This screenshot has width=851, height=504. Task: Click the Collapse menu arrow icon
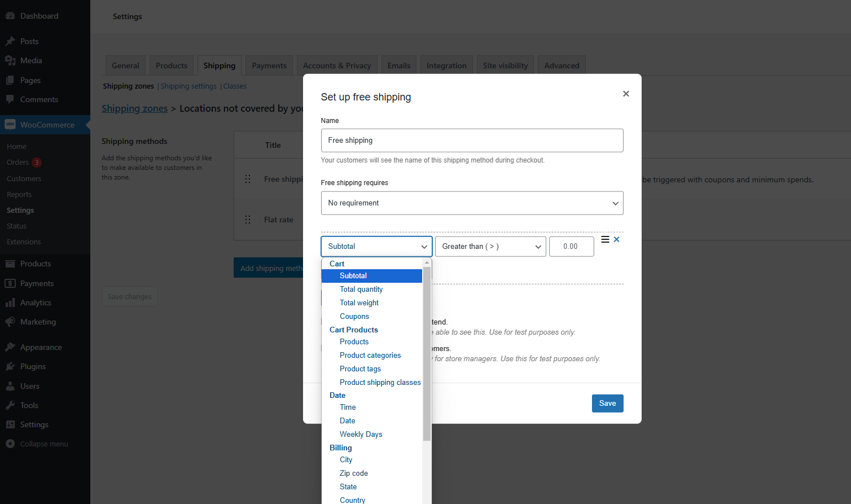[x=10, y=444]
